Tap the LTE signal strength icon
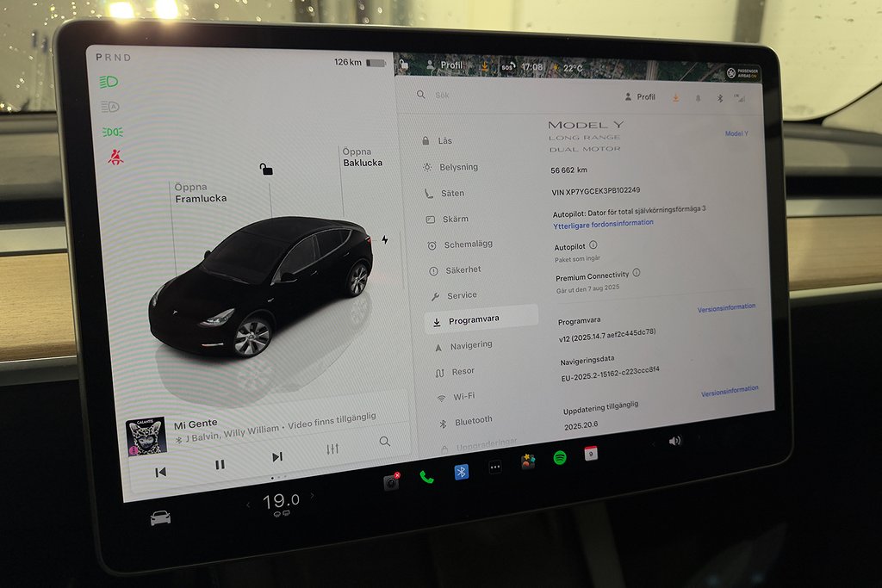The height and width of the screenshot is (588, 882). click(740, 98)
